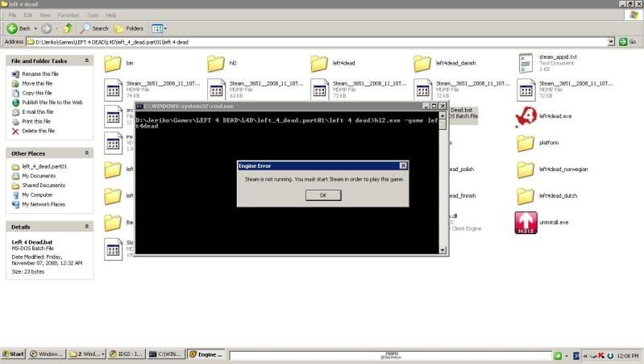Go up one folder level

pyautogui.click(x=69, y=28)
